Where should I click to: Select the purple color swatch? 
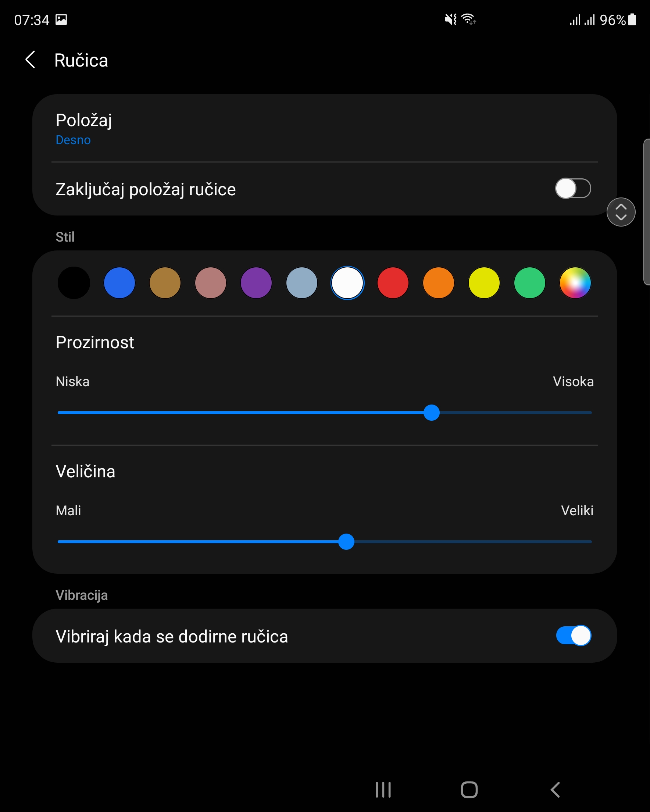point(256,283)
